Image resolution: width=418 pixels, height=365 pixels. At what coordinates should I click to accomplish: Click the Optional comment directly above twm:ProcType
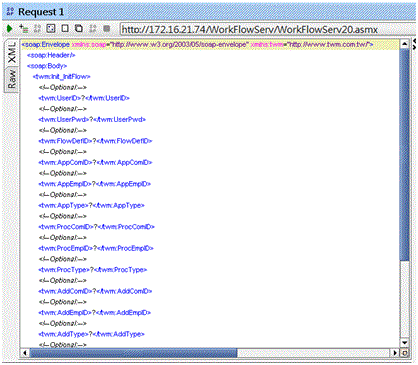coord(63,259)
